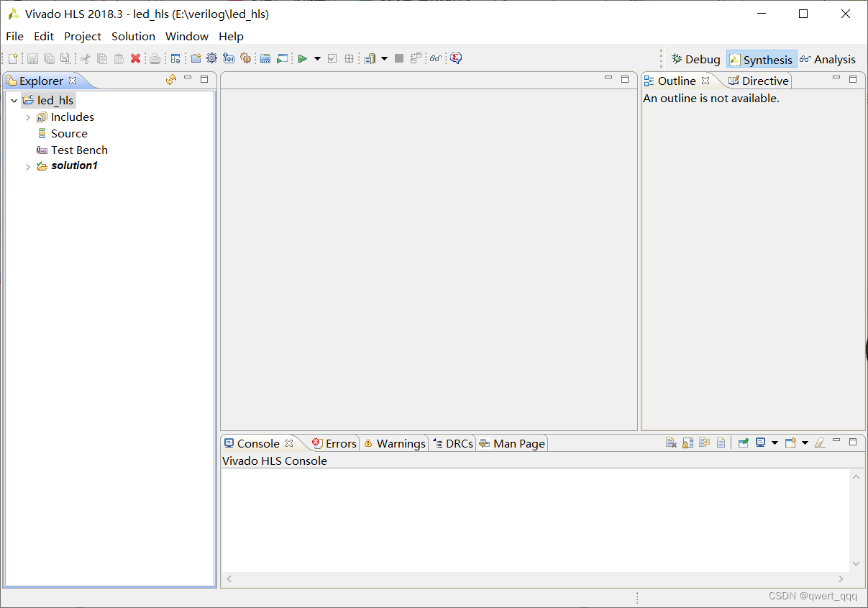Click the Export RTL grid icon
Image resolution: width=868 pixels, height=608 pixels.
point(349,58)
